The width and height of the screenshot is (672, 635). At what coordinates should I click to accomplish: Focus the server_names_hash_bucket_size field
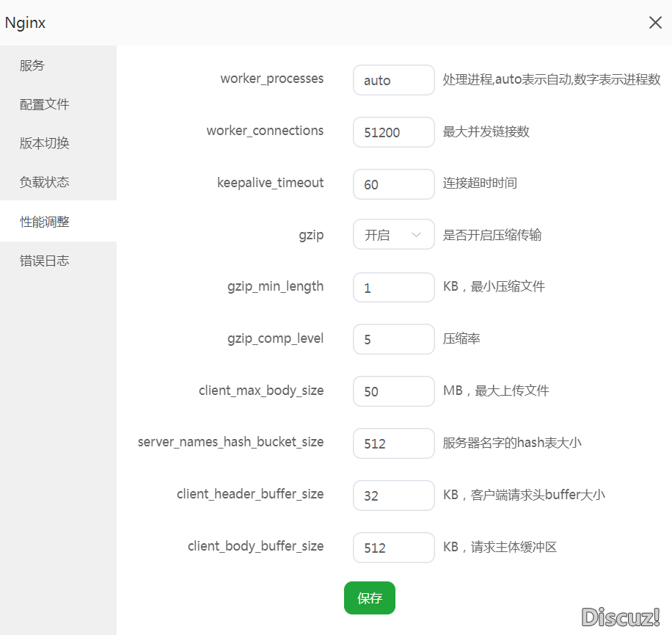click(393, 443)
